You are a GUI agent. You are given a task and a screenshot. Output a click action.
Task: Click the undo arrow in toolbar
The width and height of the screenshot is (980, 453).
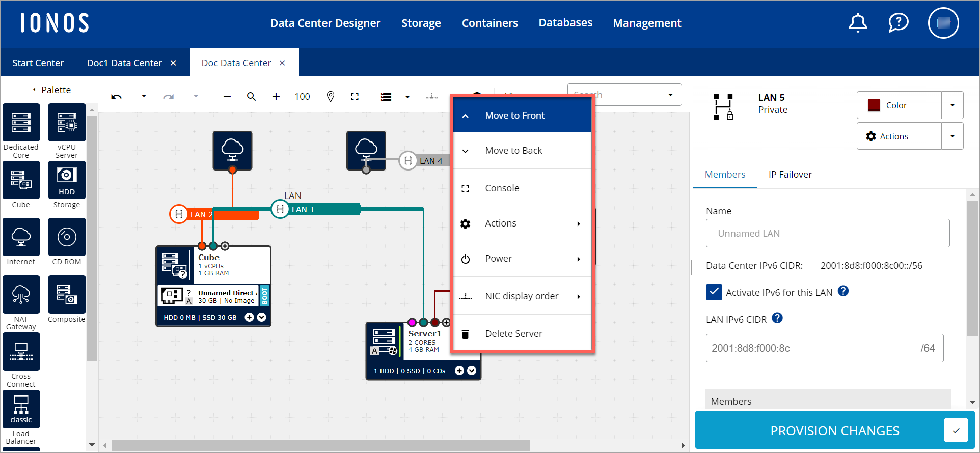coord(117,96)
